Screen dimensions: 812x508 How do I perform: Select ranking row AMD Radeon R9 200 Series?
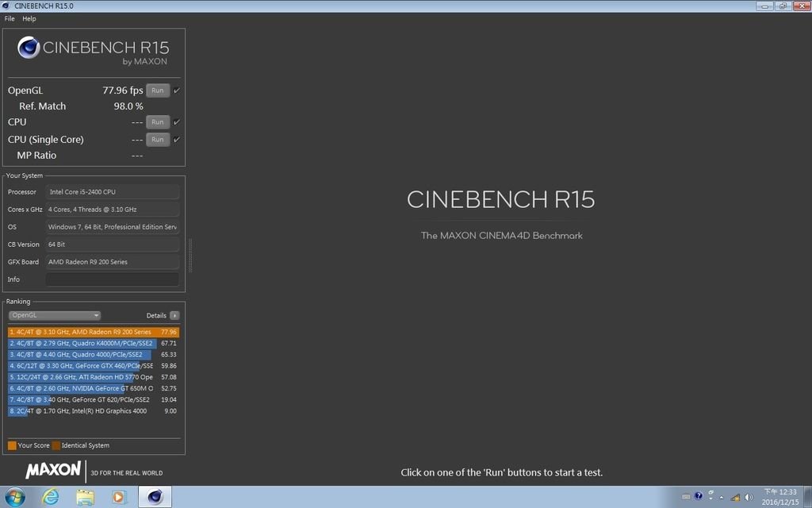[94, 332]
